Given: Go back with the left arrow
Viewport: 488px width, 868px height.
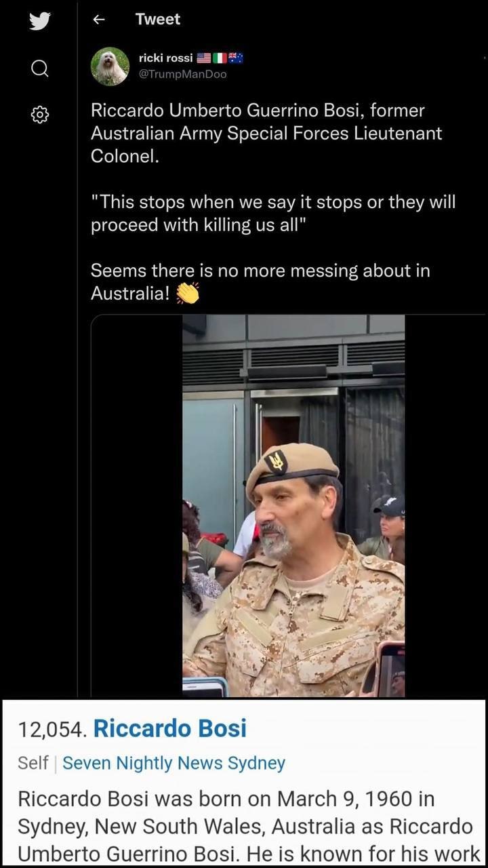Looking at the screenshot, I should (x=98, y=20).
